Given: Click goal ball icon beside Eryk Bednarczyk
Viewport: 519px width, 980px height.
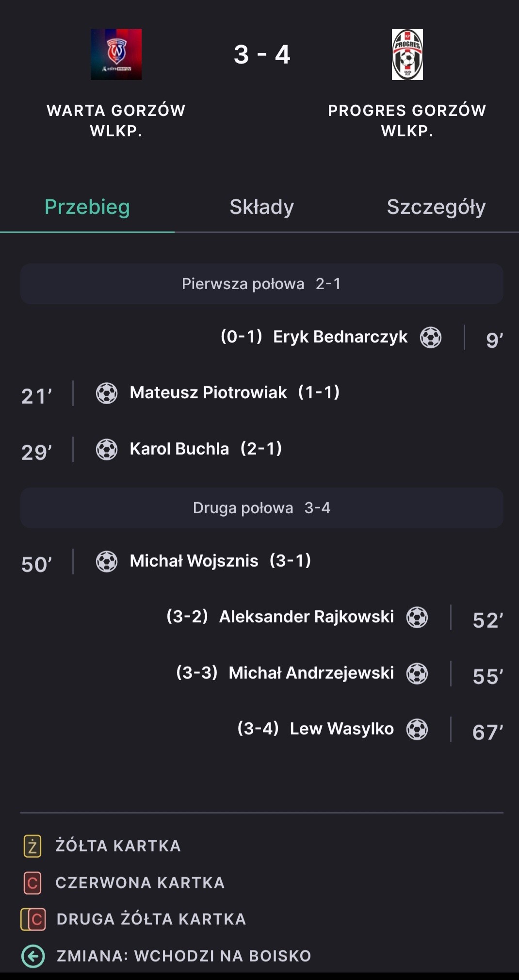Looking at the screenshot, I should point(431,337).
